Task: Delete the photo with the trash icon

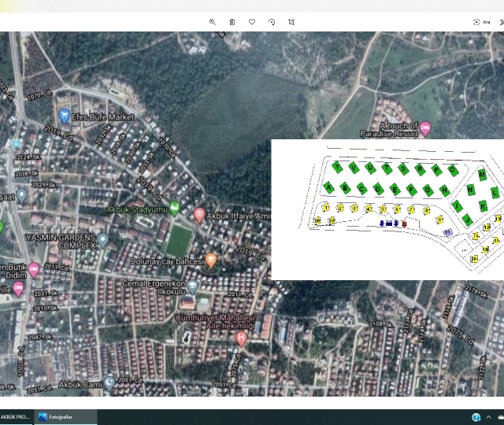Action: (x=232, y=22)
